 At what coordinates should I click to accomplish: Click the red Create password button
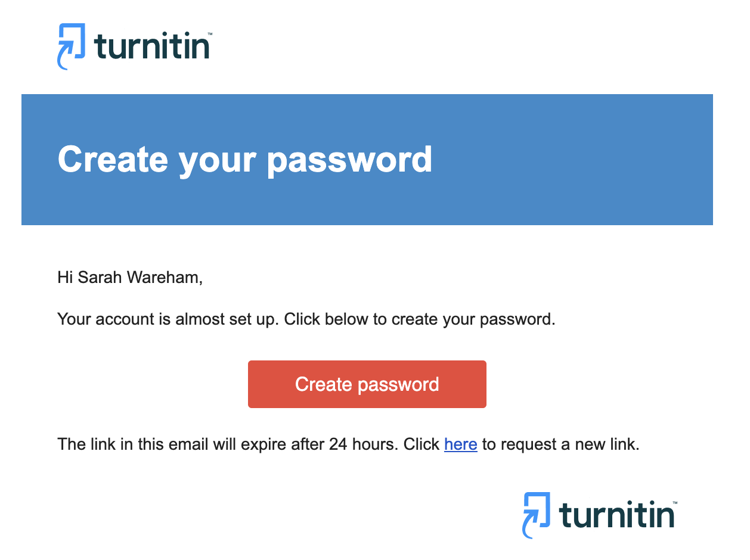click(367, 384)
